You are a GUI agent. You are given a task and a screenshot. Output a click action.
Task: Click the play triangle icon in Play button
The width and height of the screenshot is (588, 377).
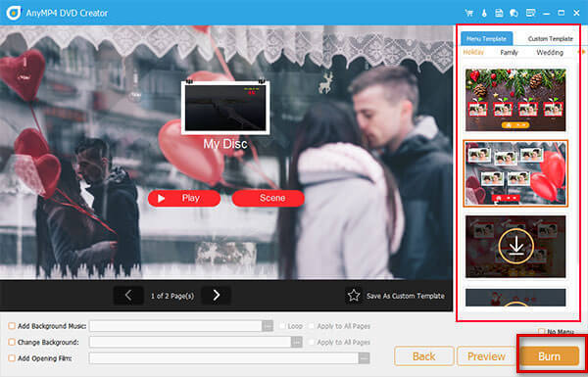(x=161, y=198)
